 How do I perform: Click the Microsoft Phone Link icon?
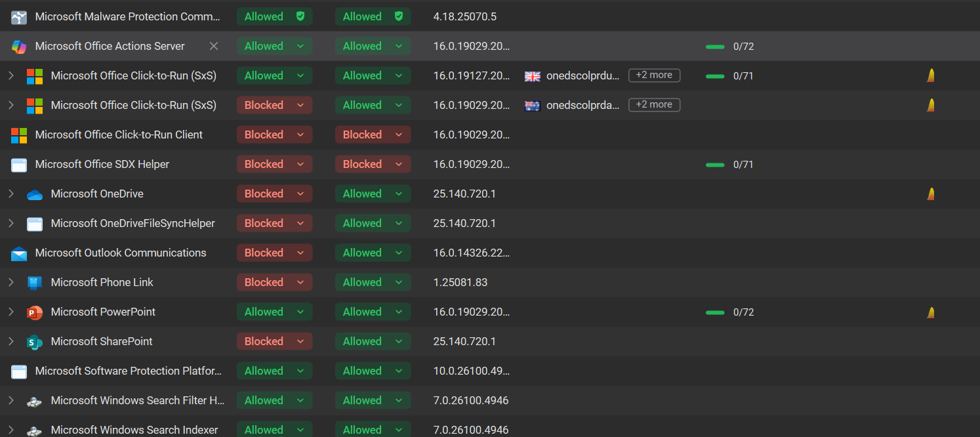[x=35, y=283]
